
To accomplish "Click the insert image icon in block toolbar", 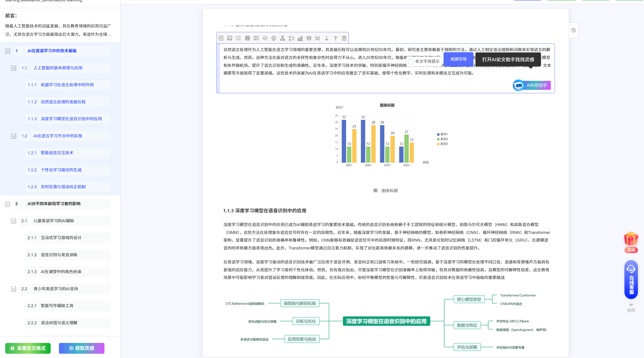I will point(230,38).
